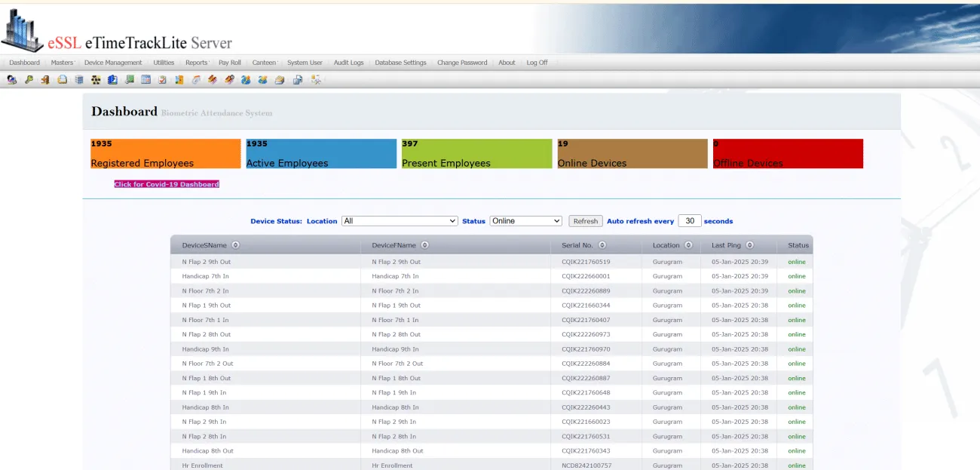This screenshot has height=470, width=980.
Task: Sort by the DeviceSName column icon
Action: click(x=236, y=245)
